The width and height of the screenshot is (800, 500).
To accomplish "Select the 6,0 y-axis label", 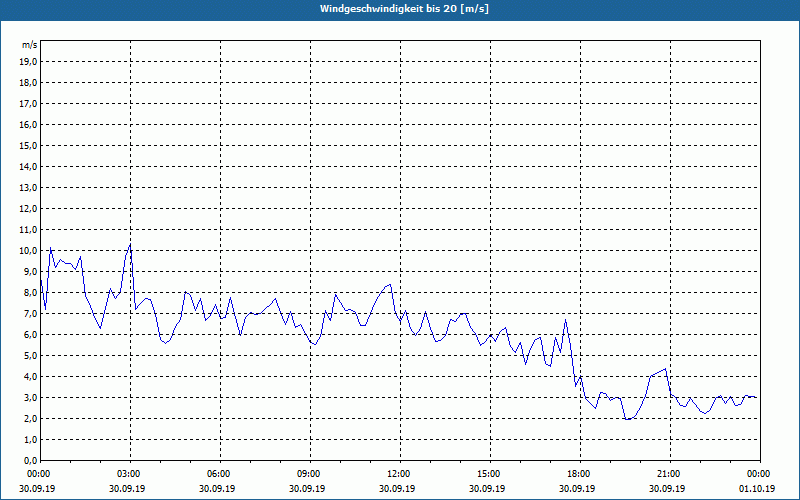I will tap(31, 335).
